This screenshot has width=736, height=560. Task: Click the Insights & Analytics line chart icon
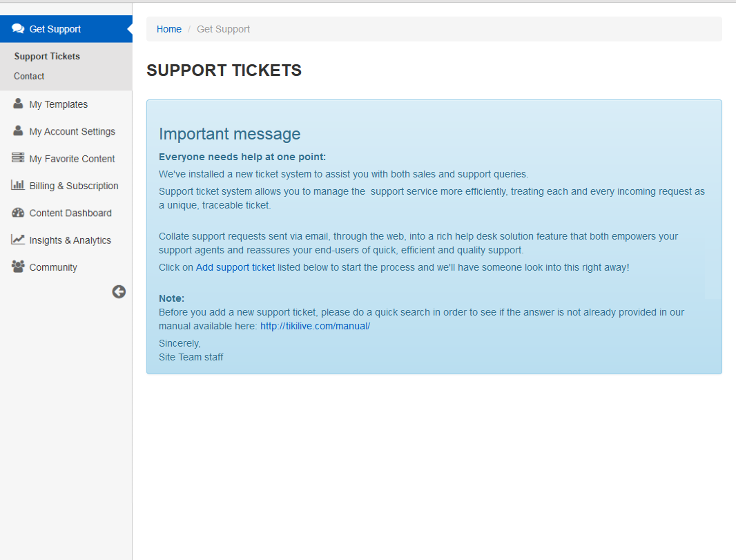(x=18, y=240)
